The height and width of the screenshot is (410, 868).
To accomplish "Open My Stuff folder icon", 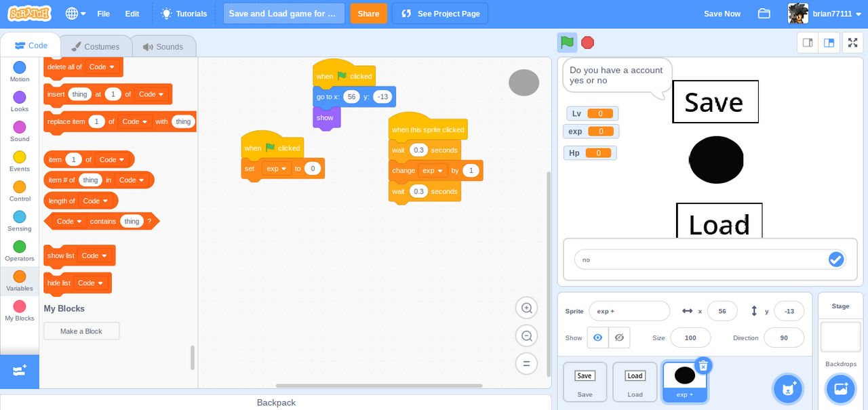I will pos(764,14).
